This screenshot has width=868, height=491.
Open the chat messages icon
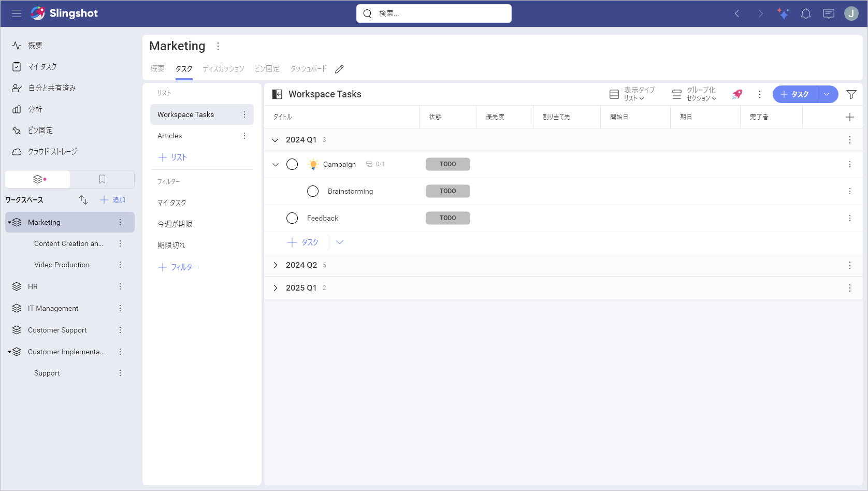coord(829,13)
